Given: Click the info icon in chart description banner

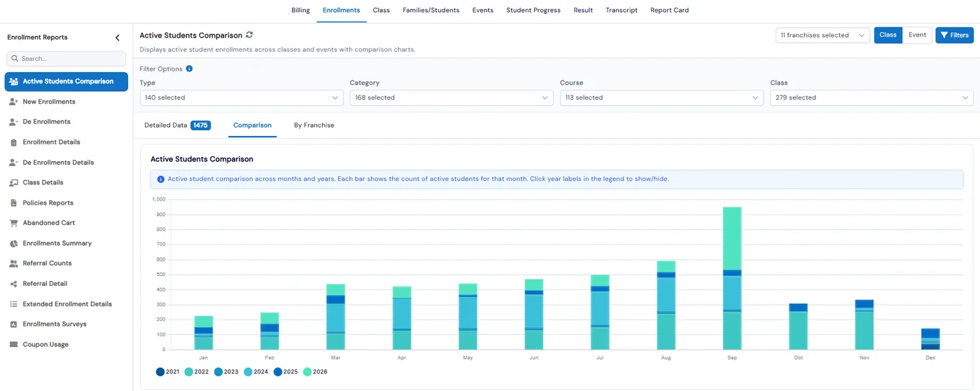Looking at the screenshot, I should 161,179.
